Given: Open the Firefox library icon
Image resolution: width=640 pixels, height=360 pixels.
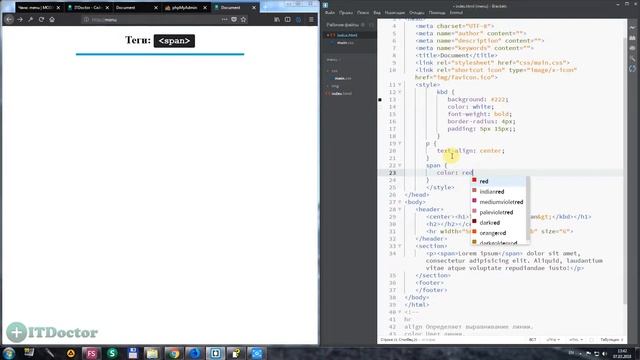Looking at the screenshot, I should pyautogui.click(x=277, y=19).
